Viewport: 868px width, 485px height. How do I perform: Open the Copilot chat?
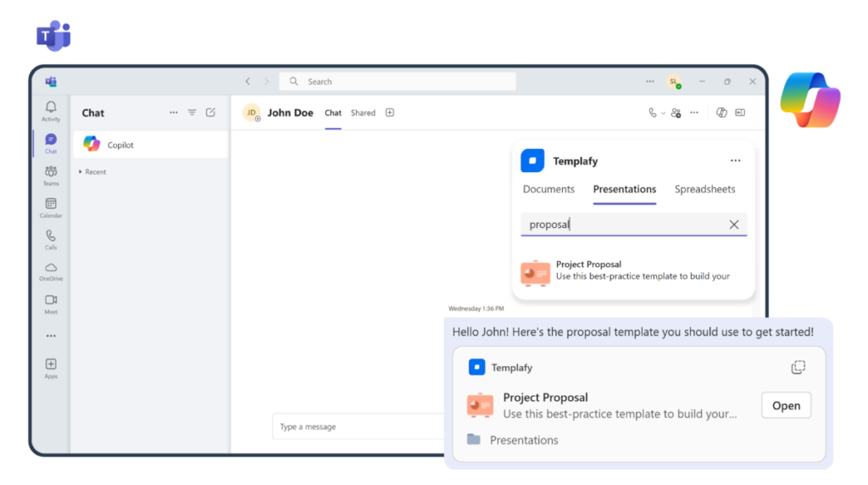click(151, 144)
